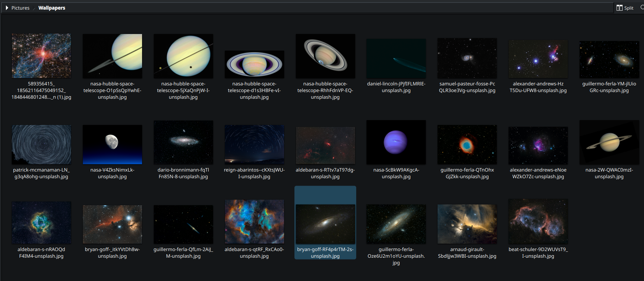
Task: Click the file name guillermo-ferla-QTnOhxGJZkk-unsplash.jpg
Action: pyautogui.click(x=467, y=173)
